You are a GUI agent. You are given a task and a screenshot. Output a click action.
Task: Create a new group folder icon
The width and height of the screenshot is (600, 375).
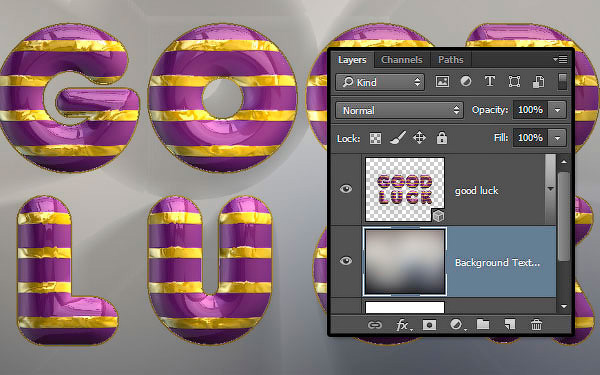coord(483,324)
